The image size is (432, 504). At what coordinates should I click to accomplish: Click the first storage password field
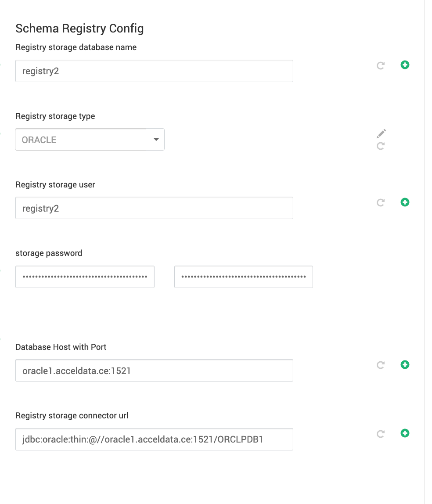85,277
